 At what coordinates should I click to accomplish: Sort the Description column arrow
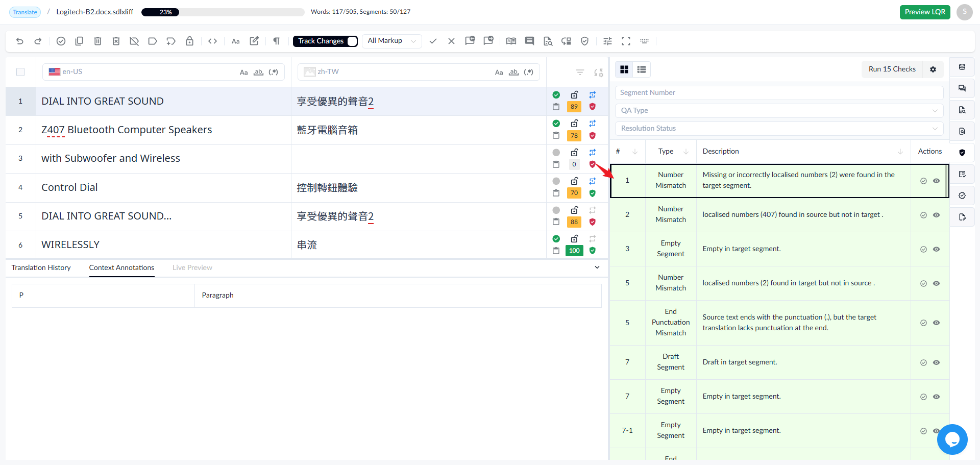pos(900,152)
